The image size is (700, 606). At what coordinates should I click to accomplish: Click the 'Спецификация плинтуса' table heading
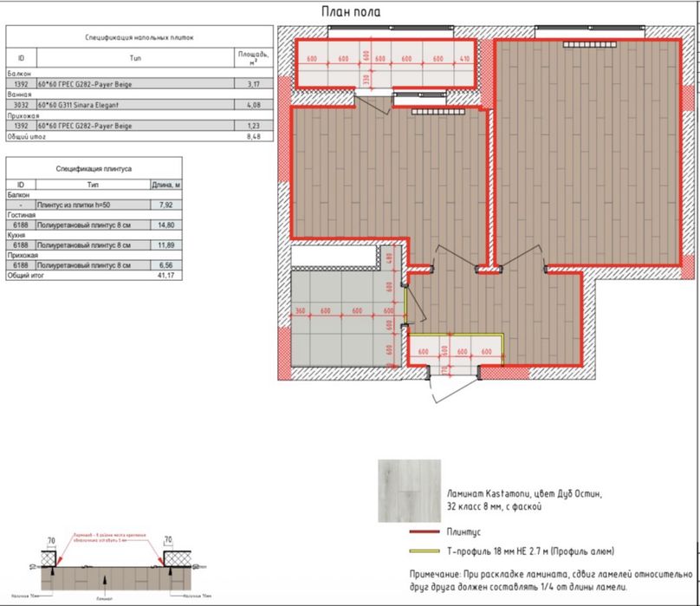94,168
